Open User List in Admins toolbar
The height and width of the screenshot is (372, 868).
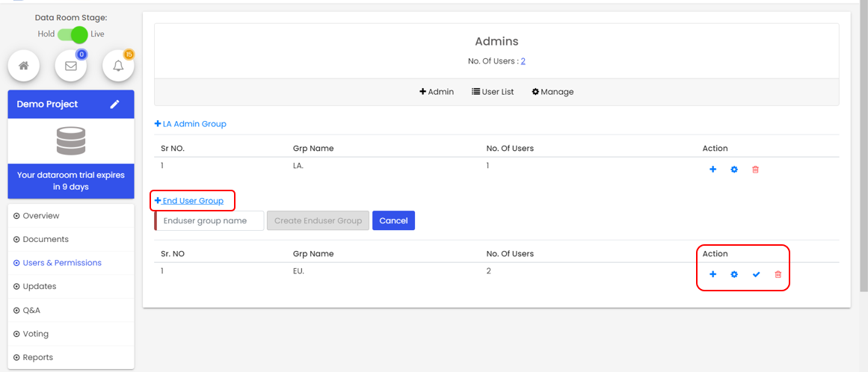point(493,92)
